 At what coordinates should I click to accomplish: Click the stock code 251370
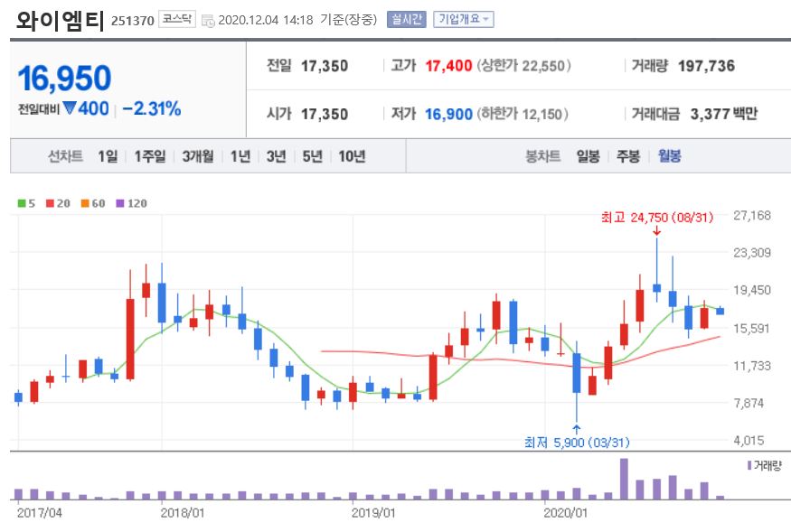(132, 21)
